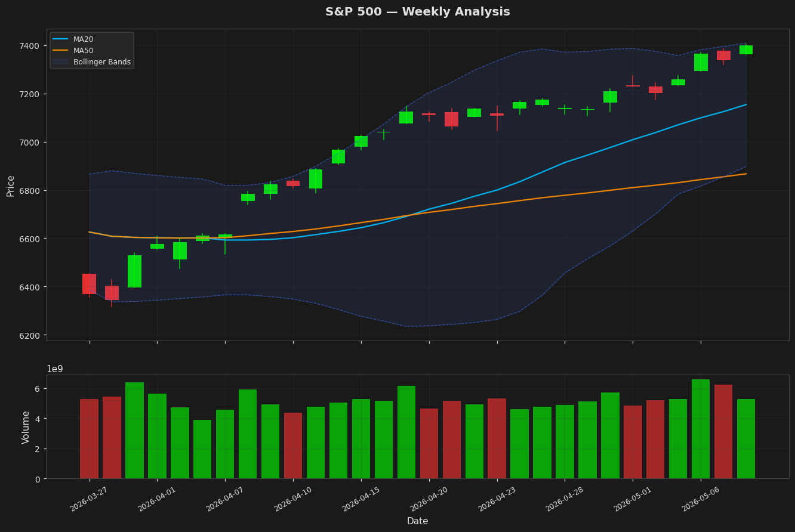Click the 6800 price tick label
Viewport: 795px width, 532px height.
click(x=29, y=191)
